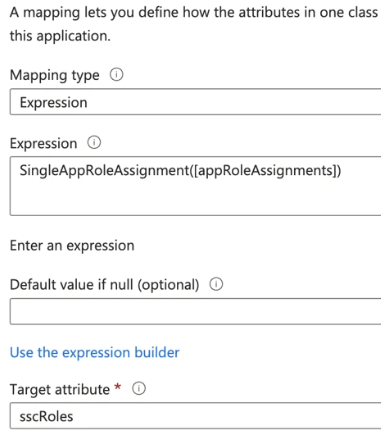Screen dimensions: 381x448
Task: Place cursor in SingleAppRoleAssignment function name
Action: coord(104,171)
